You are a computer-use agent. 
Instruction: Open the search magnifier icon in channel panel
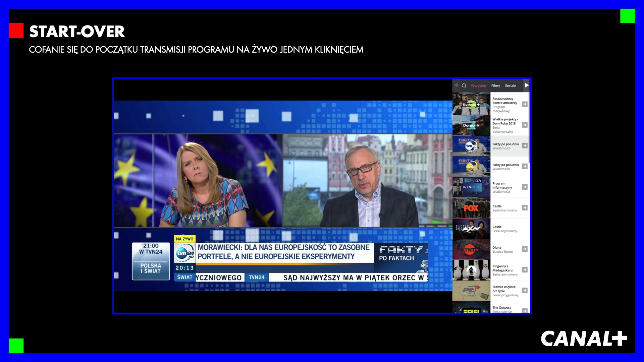click(464, 85)
